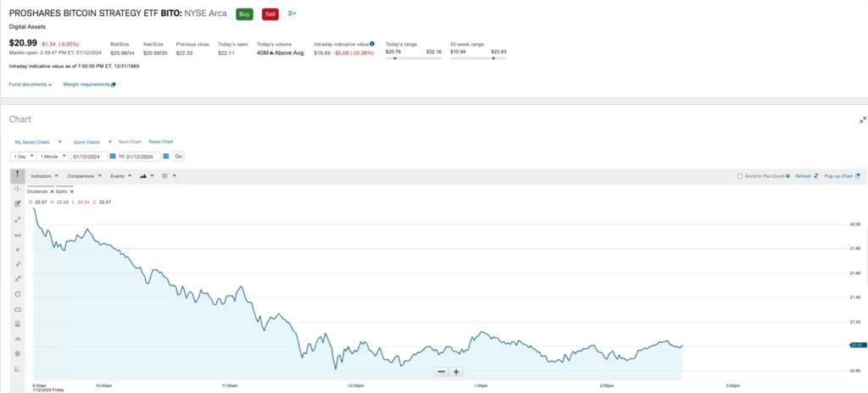Click the green Buy button

(x=244, y=14)
